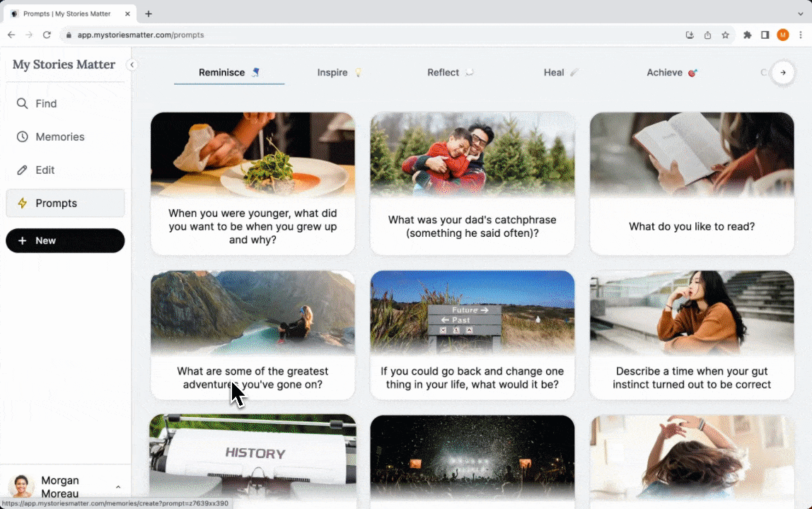Go forward with browser forward arrow
812x509 pixels.
[x=29, y=35]
